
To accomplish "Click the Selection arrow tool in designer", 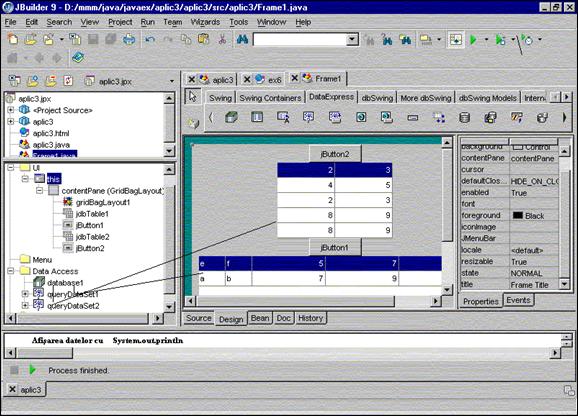I will pos(193,97).
